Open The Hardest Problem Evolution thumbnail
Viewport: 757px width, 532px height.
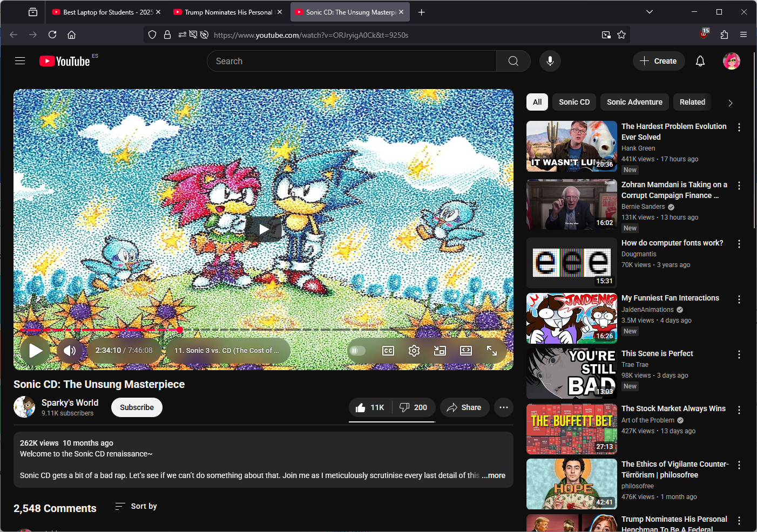571,146
